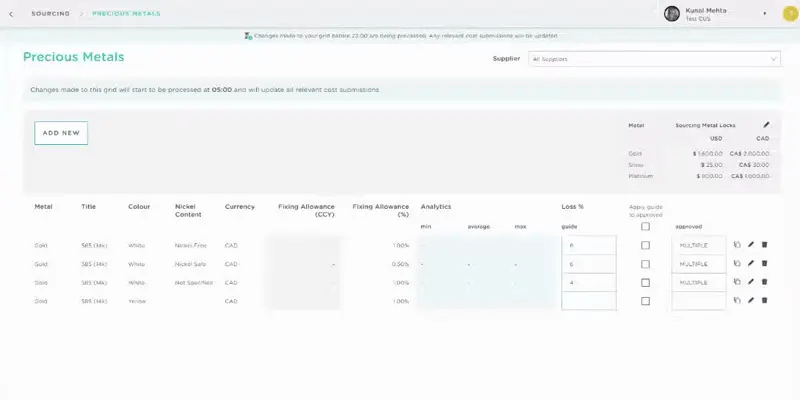This screenshot has height=400, width=800.
Task: Copy the Not Specified gold row
Action: pyautogui.click(x=737, y=282)
